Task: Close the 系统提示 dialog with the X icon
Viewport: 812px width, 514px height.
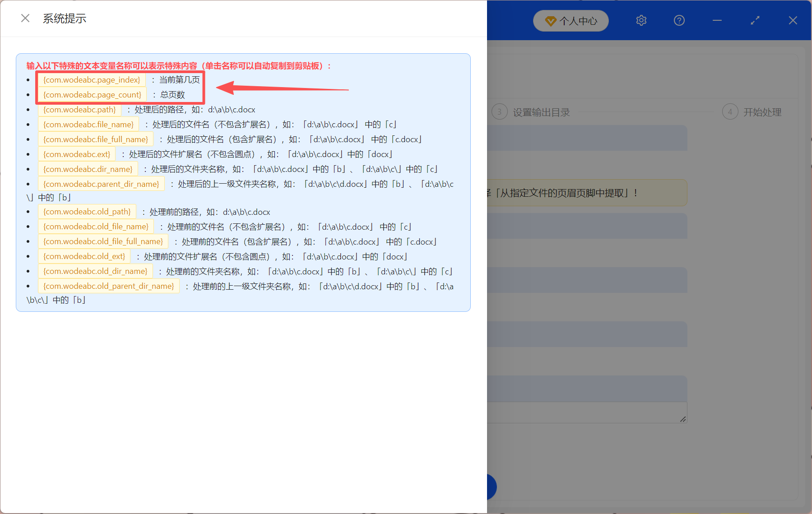Action: (x=25, y=18)
